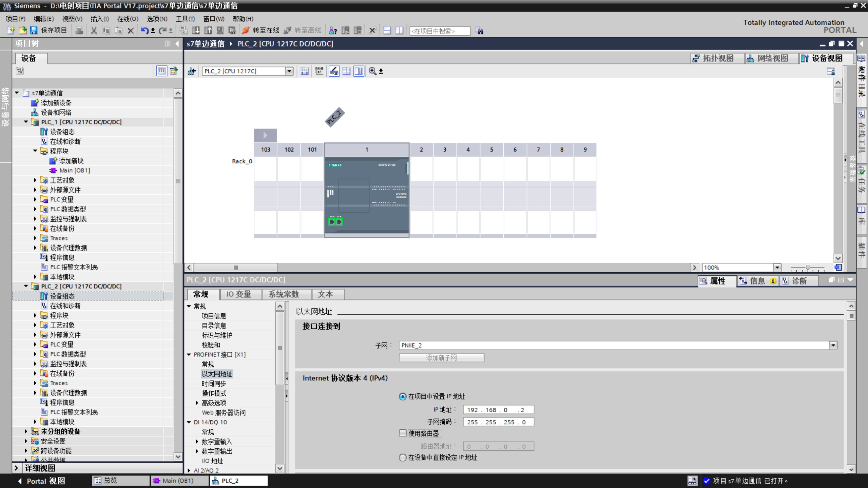This screenshot has height=488, width=868.
Task: Collapse the PLC_1 tree node
Action: coord(26,122)
